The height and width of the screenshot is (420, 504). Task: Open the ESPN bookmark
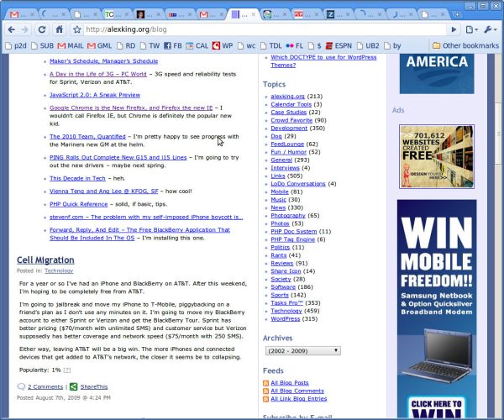pyautogui.click(x=339, y=46)
